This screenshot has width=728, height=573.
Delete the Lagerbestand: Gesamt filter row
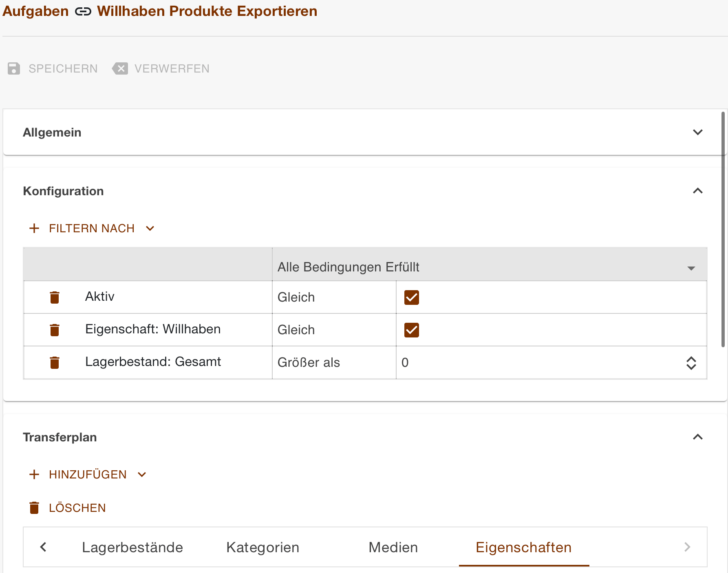55,362
